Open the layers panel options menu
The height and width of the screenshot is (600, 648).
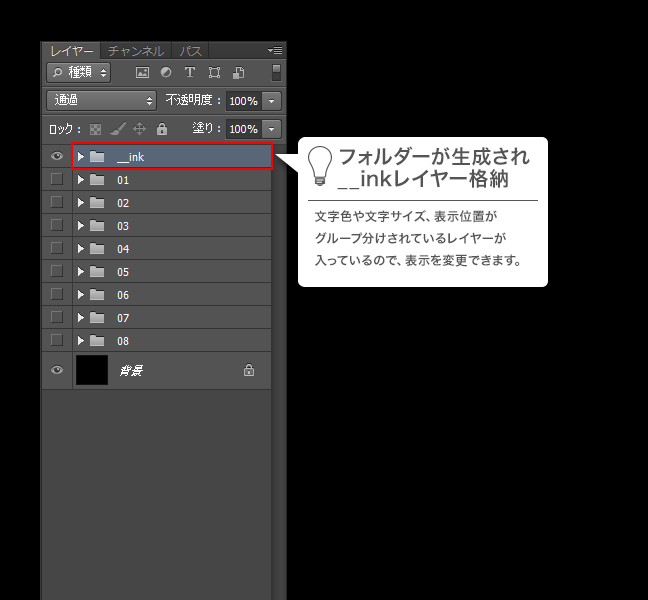pyautogui.click(x=275, y=50)
